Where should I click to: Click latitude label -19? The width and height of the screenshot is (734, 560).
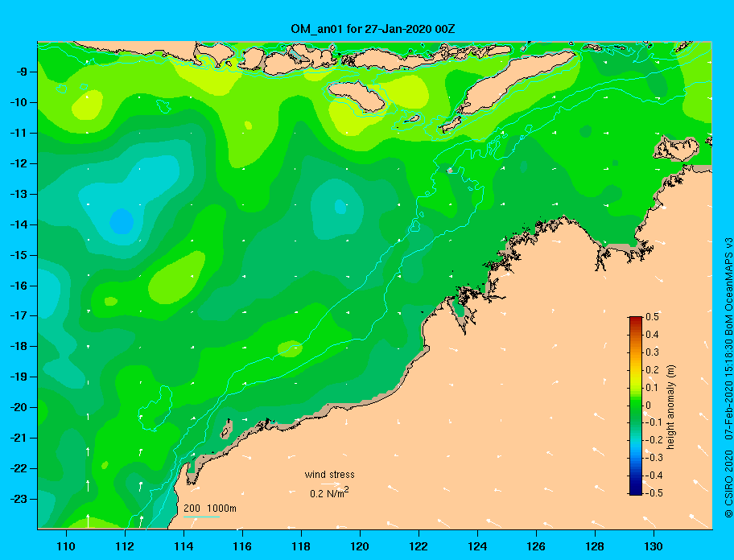click(19, 377)
